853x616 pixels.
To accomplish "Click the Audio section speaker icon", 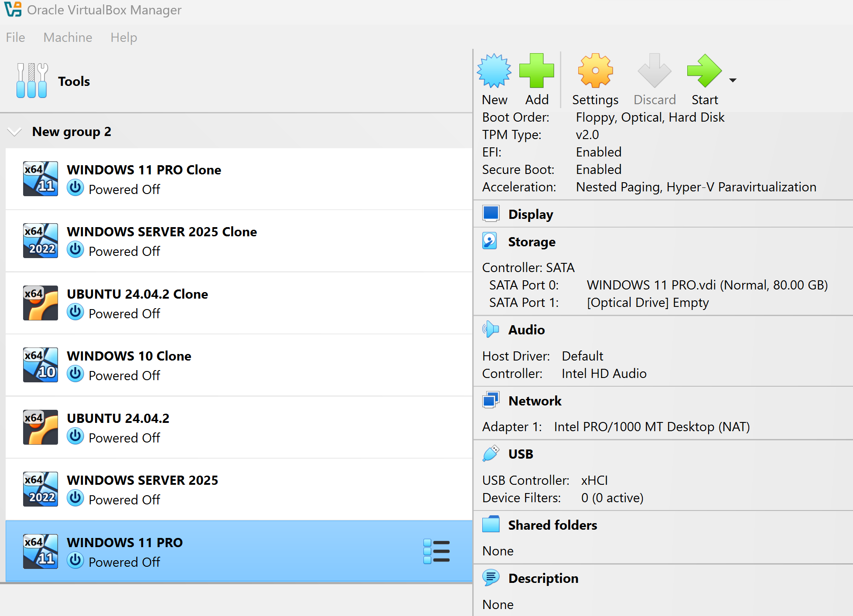I will (x=491, y=330).
